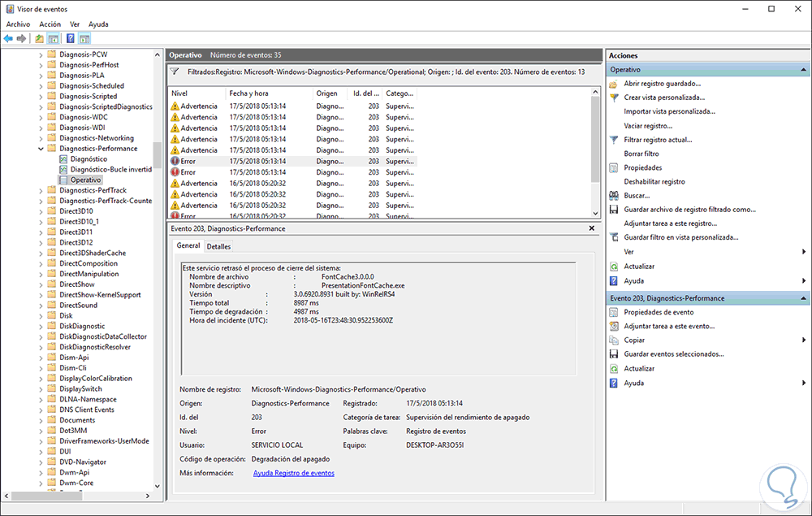
Task: Click the blue question-mark Help toolbar icon
Action: coord(71,38)
